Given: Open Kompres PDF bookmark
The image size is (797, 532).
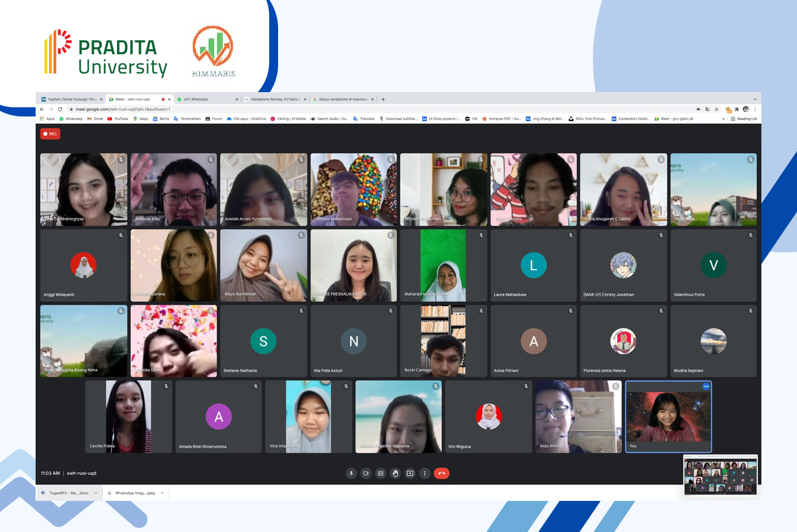Looking at the screenshot, I should (502, 119).
